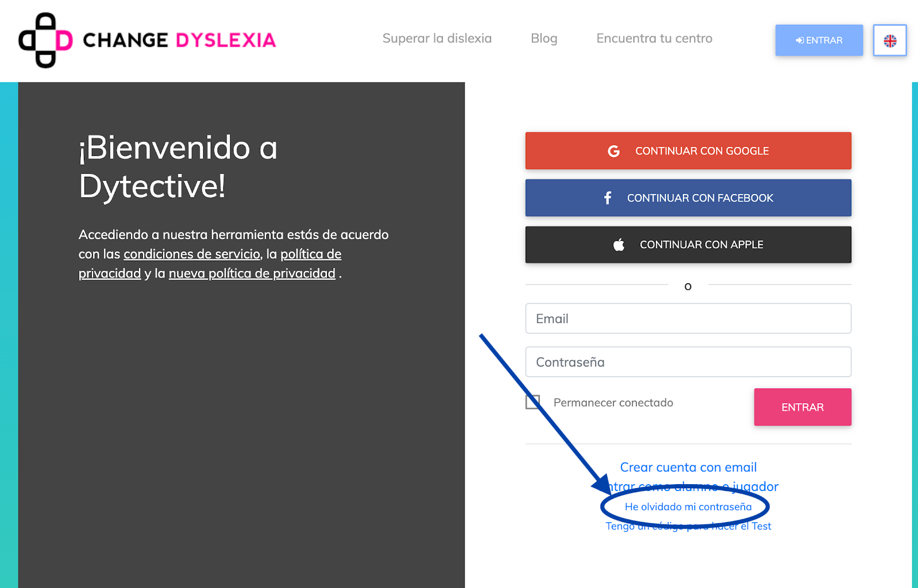Open Crear cuenta con email link
The width and height of the screenshot is (918, 588).
pos(688,467)
